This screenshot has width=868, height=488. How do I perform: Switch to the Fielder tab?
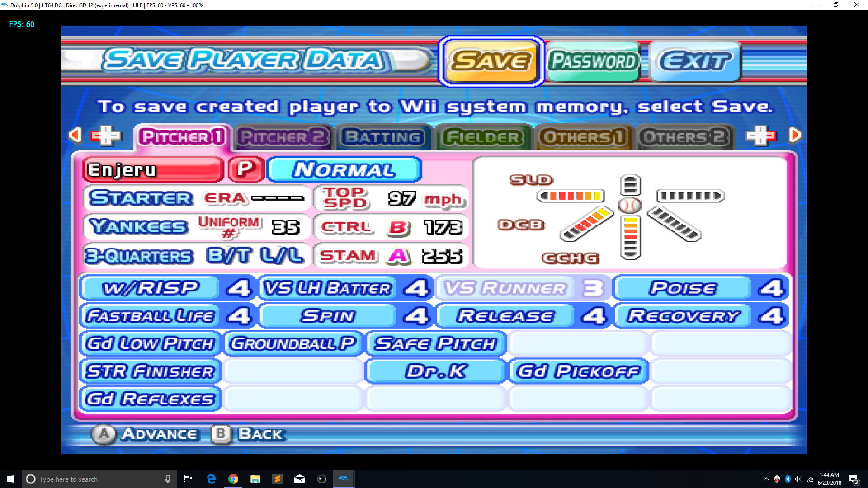(x=483, y=137)
